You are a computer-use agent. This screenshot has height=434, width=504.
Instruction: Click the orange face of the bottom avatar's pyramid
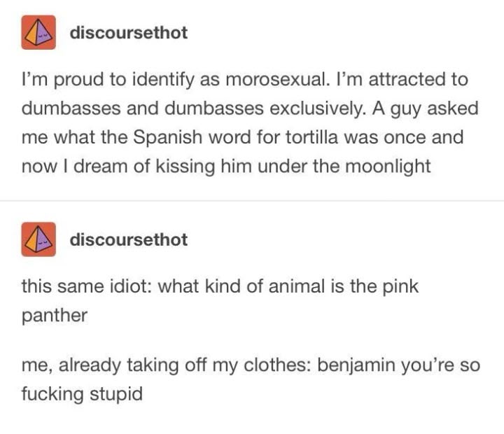[31, 243]
